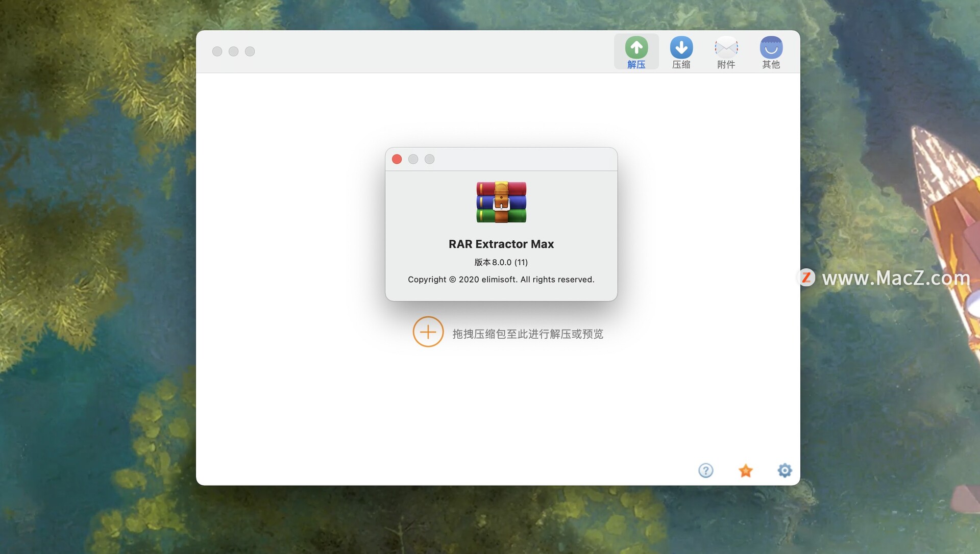980x554 pixels.
Task: Click the drag-archive prompt text area
Action: click(528, 334)
